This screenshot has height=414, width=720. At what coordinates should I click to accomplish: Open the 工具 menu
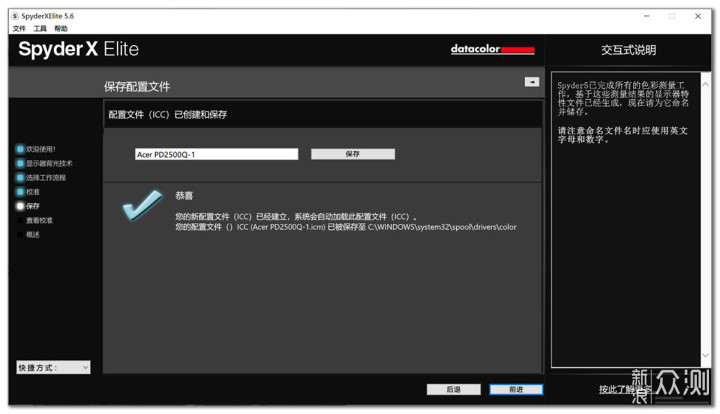click(x=40, y=28)
